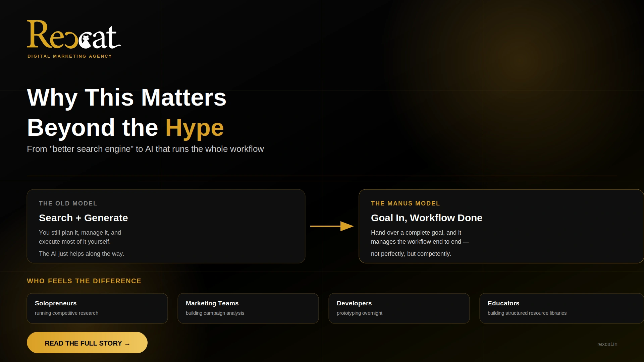Click the 'THE MANUS MODEL' label

pos(406,203)
